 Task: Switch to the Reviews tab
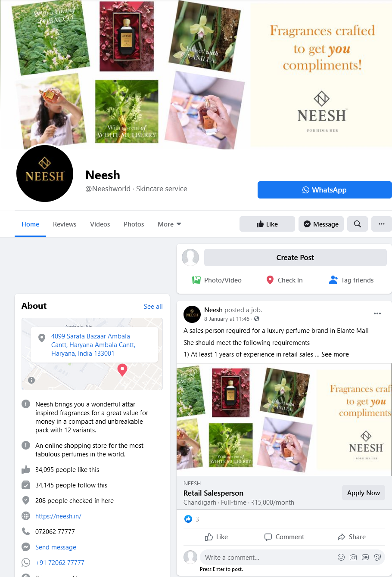coord(65,224)
